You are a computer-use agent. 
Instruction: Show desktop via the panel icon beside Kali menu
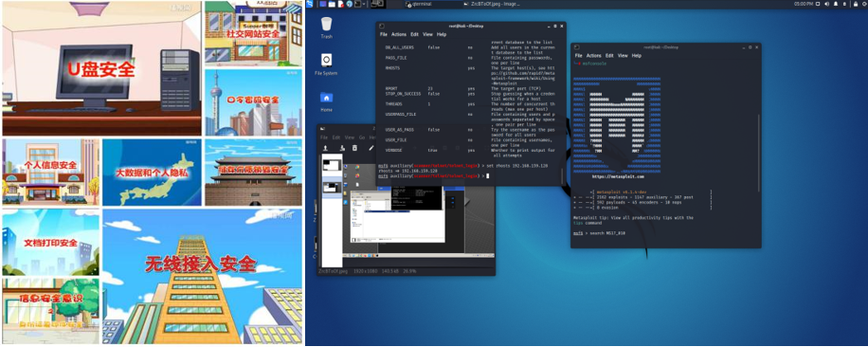(x=323, y=4)
